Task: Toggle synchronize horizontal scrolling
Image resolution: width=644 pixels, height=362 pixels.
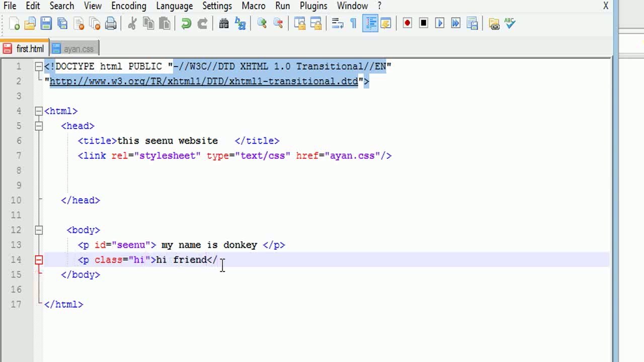Action: [316, 24]
